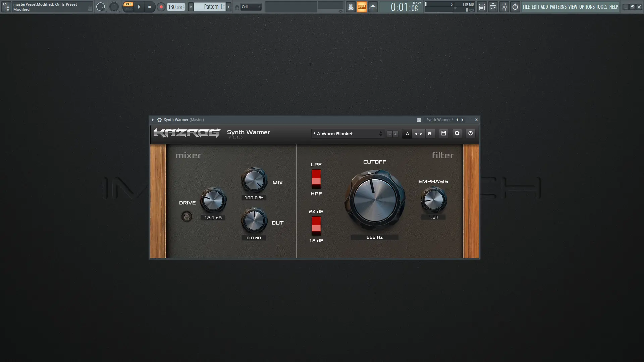Open the A Warm Blanket preset dropdown

tap(347, 134)
